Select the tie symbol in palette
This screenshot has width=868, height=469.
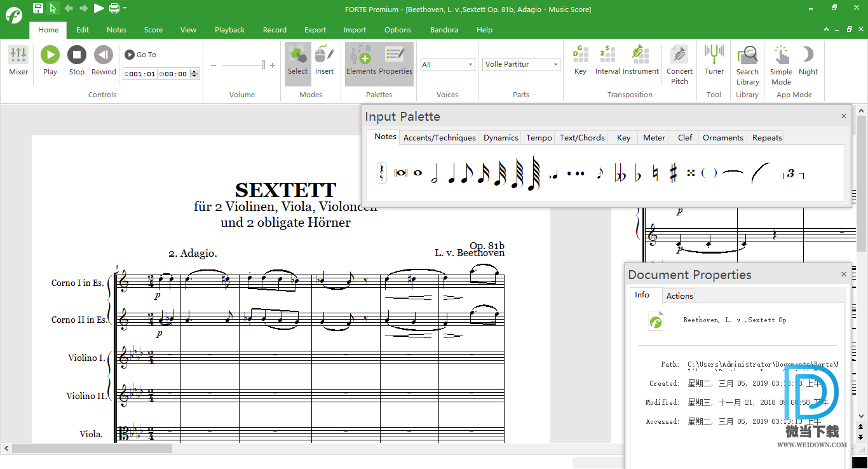tap(733, 172)
